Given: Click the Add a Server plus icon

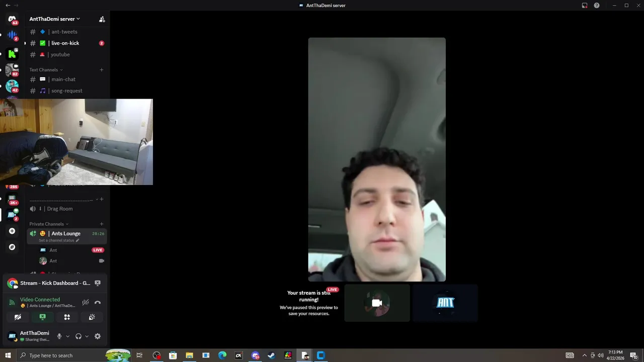Looking at the screenshot, I should click(12, 231).
